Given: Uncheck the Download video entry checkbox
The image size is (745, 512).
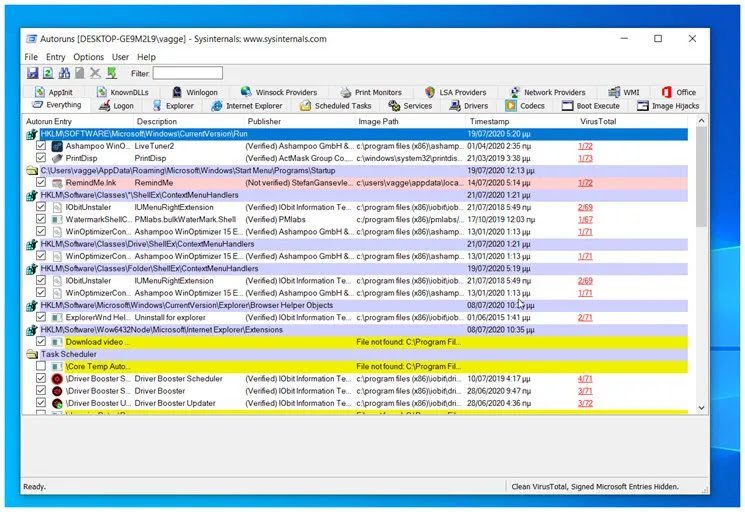Looking at the screenshot, I should pyautogui.click(x=41, y=341).
